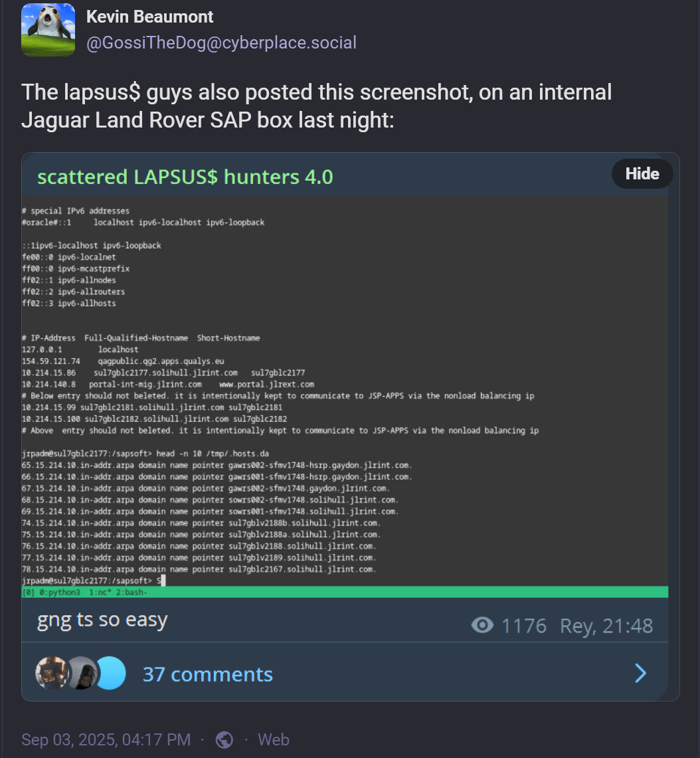This screenshot has width=700, height=758.
Task: Click the 'gng ts so easy' caption
Action: click(x=102, y=620)
